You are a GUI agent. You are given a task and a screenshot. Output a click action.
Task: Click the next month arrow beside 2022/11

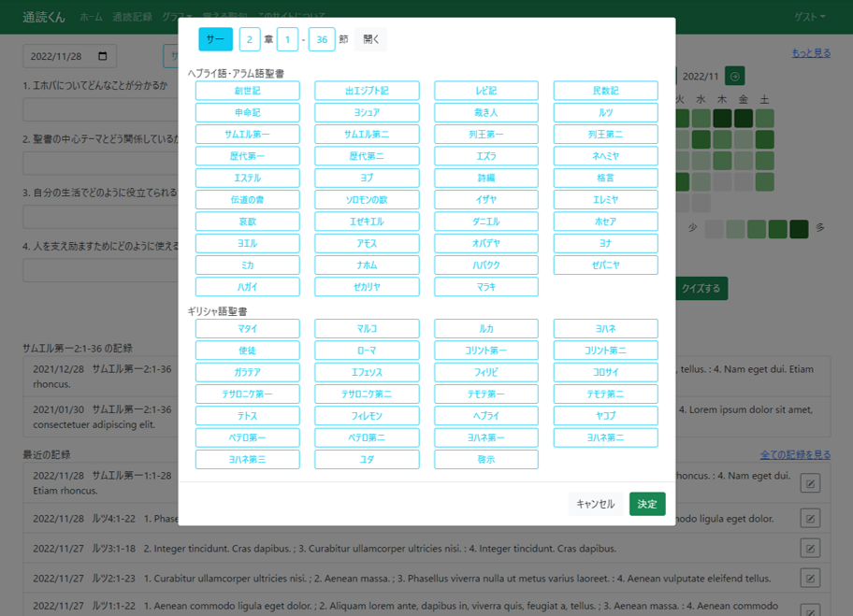tap(735, 77)
